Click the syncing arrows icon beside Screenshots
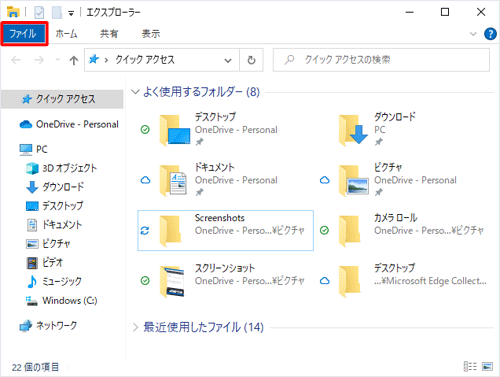 point(145,230)
